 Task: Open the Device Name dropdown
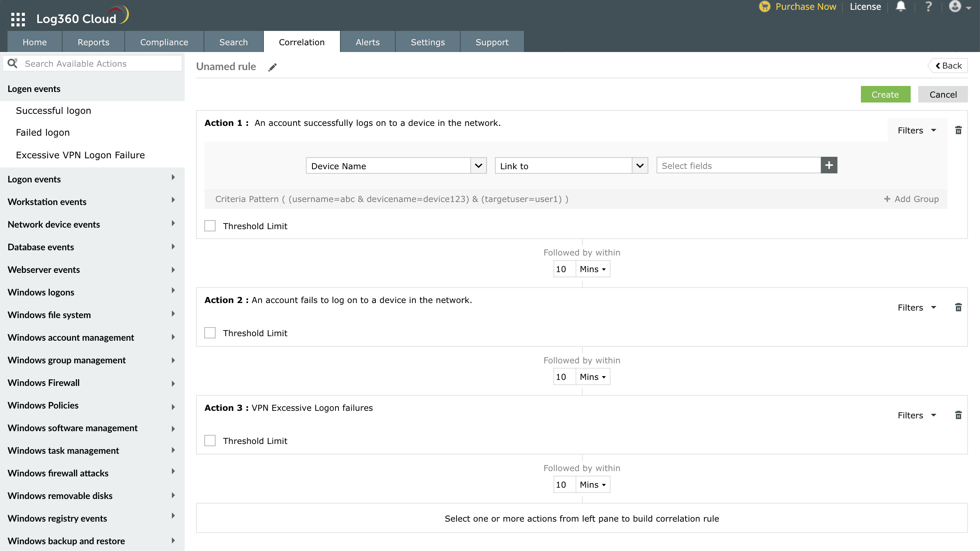[396, 166]
